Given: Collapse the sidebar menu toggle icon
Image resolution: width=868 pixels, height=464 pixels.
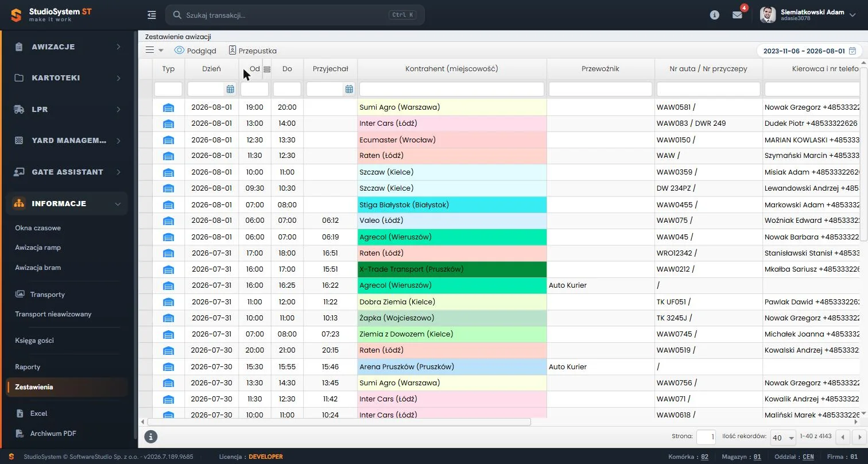Looking at the screenshot, I should tap(152, 15).
